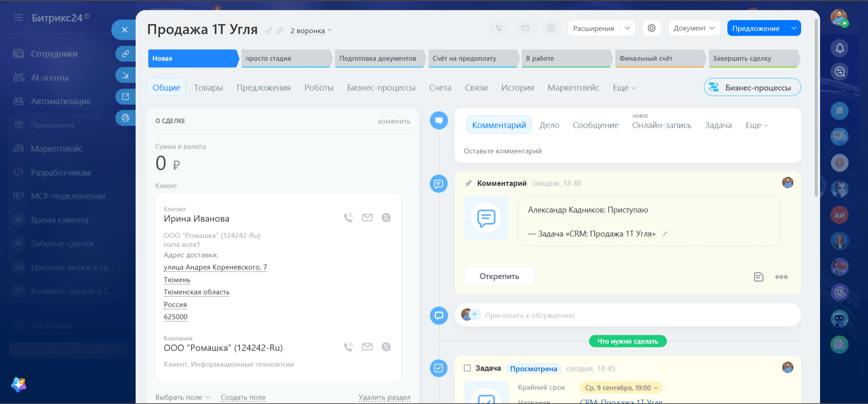
Task: Email company ООО Ромашка envelope icon
Action: (x=367, y=347)
